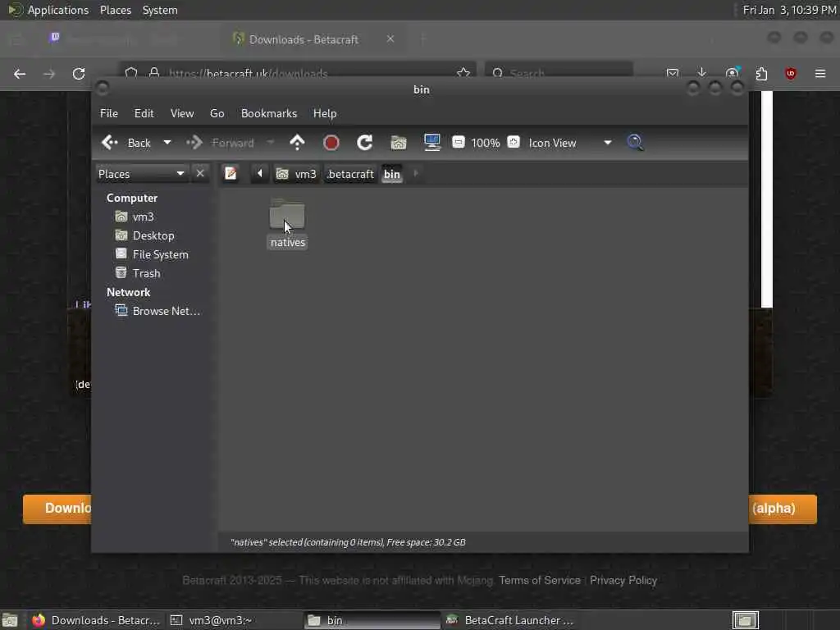Select the natives folder icon
Screen dimensions: 840x630
[x=287, y=215]
